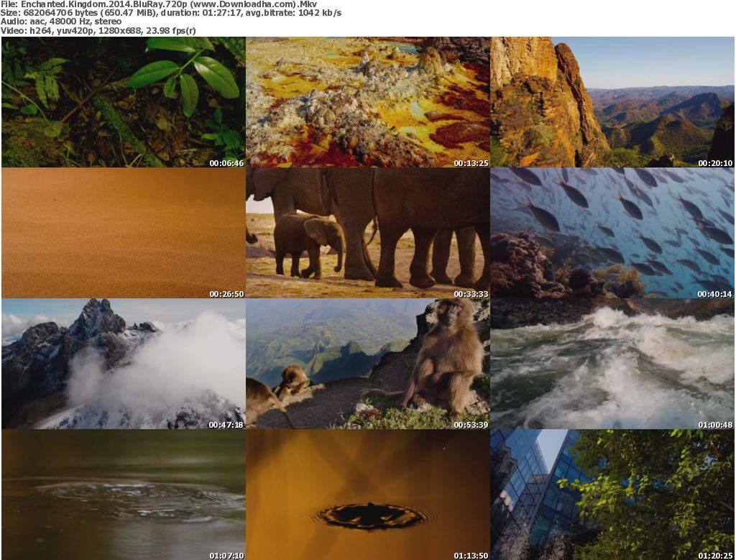This screenshot has width=736, height=560.
Task: Click the 00:47:18 timestamp
Action: tap(226, 425)
